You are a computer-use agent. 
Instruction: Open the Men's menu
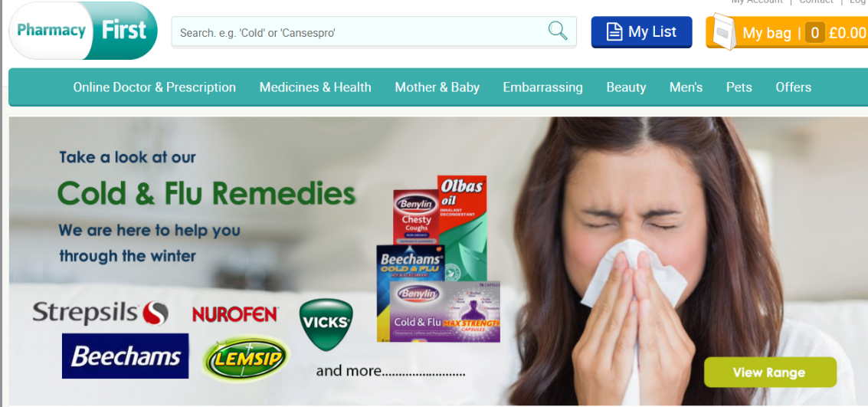[x=686, y=87]
